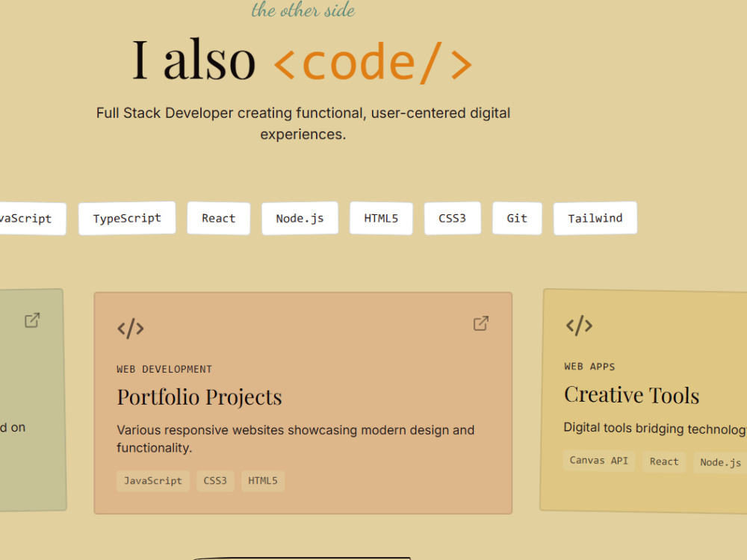Select the Tailwind skill badge
747x560 pixels.
click(x=595, y=218)
